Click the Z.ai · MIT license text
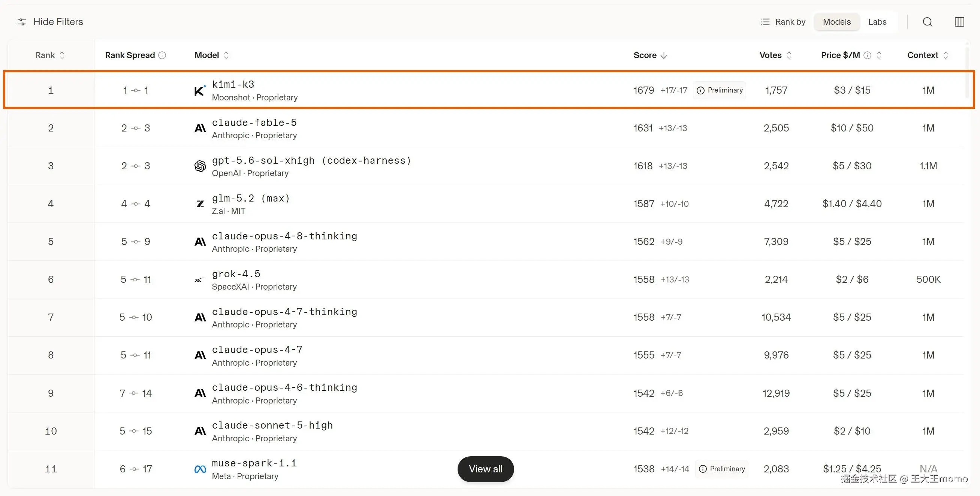The width and height of the screenshot is (980, 496). coord(228,211)
